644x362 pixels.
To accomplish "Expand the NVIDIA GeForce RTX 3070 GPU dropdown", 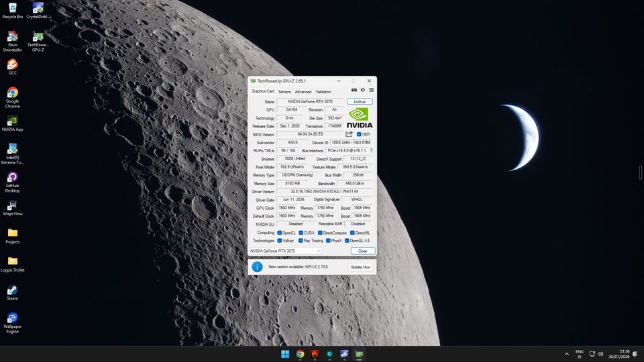I will pyautogui.click(x=285, y=251).
